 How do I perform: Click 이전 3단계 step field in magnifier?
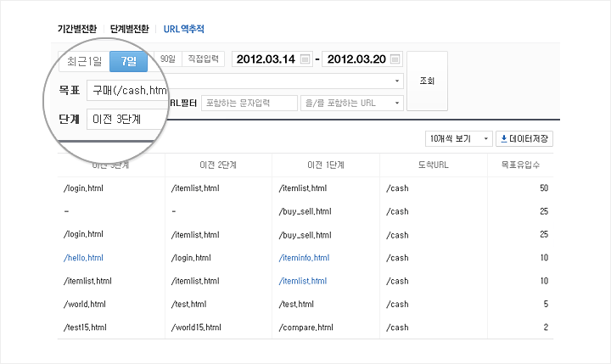point(126,119)
